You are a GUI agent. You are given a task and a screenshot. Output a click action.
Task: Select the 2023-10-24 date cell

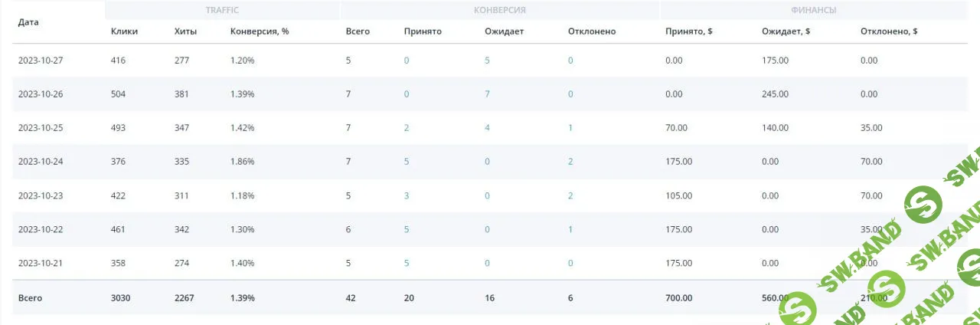coord(41,162)
